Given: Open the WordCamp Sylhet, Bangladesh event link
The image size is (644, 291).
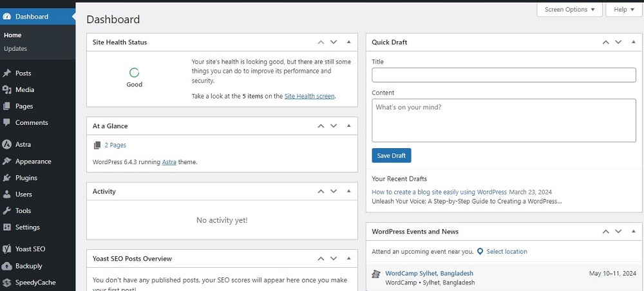Looking at the screenshot, I should 429,274.
